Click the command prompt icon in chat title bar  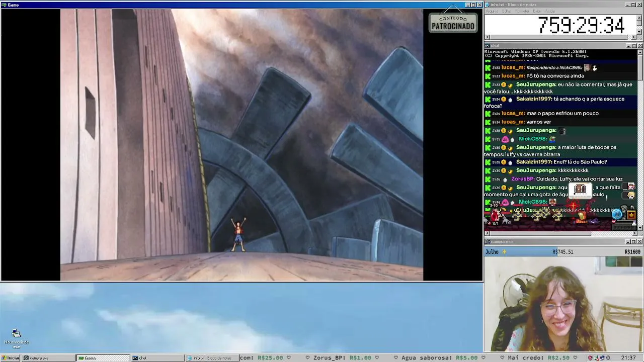click(488, 46)
